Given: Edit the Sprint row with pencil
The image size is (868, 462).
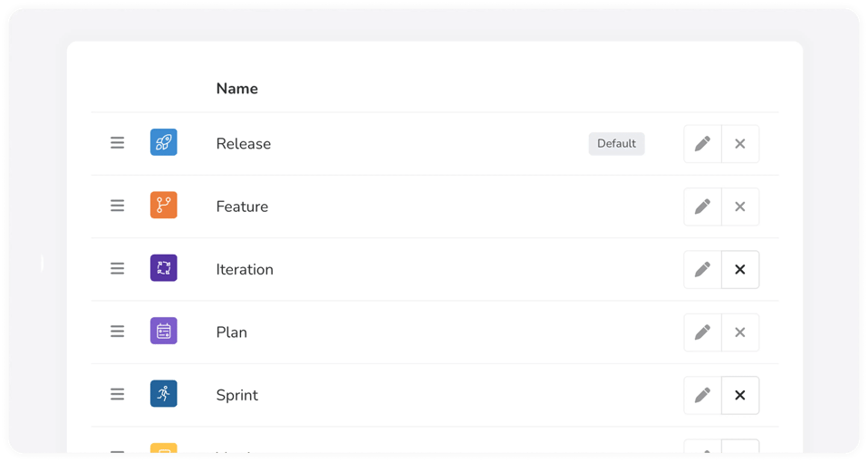Looking at the screenshot, I should (x=702, y=395).
